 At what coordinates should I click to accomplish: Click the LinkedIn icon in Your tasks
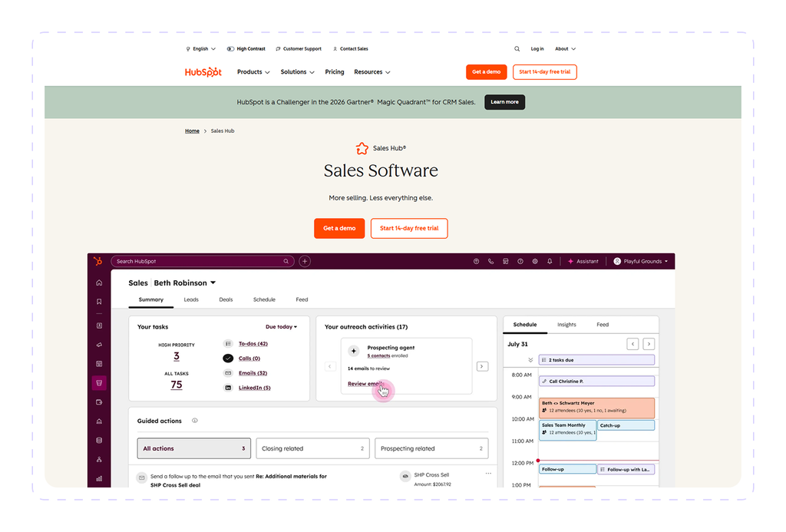(x=228, y=388)
